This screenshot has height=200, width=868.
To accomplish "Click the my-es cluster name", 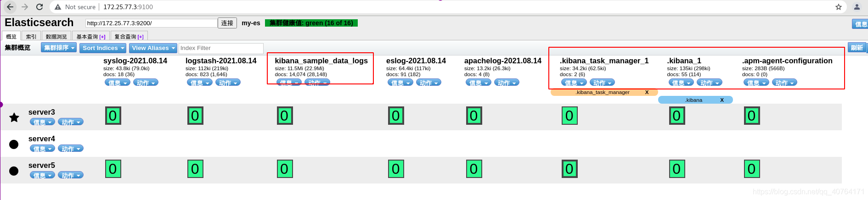I will click(251, 23).
